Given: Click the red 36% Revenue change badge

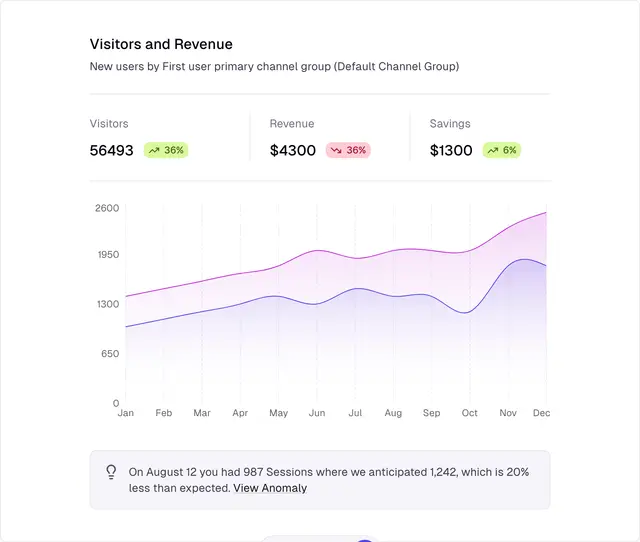Looking at the screenshot, I should (x=348, y=150).
